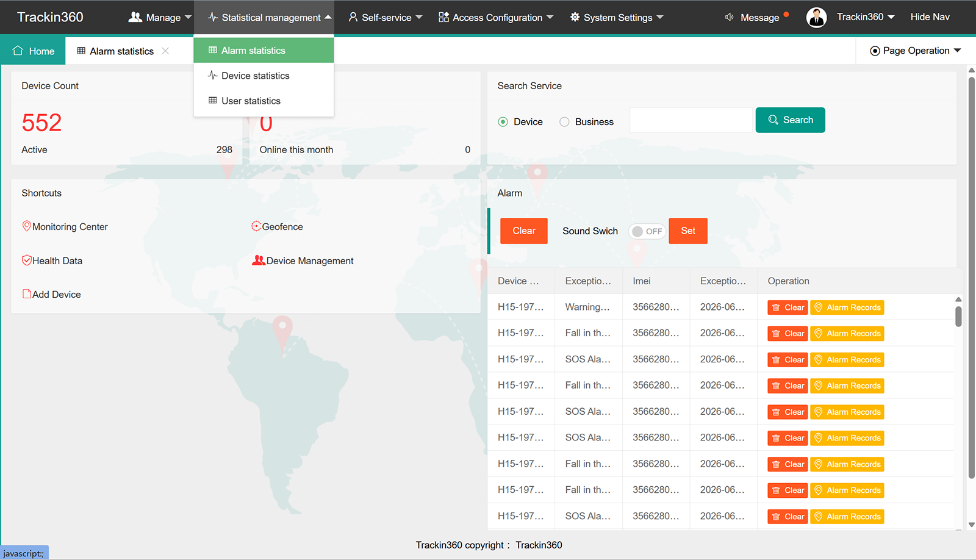This screenshot has height=560, width=976.
Task: Click the Search button
Action: (790, 120)
